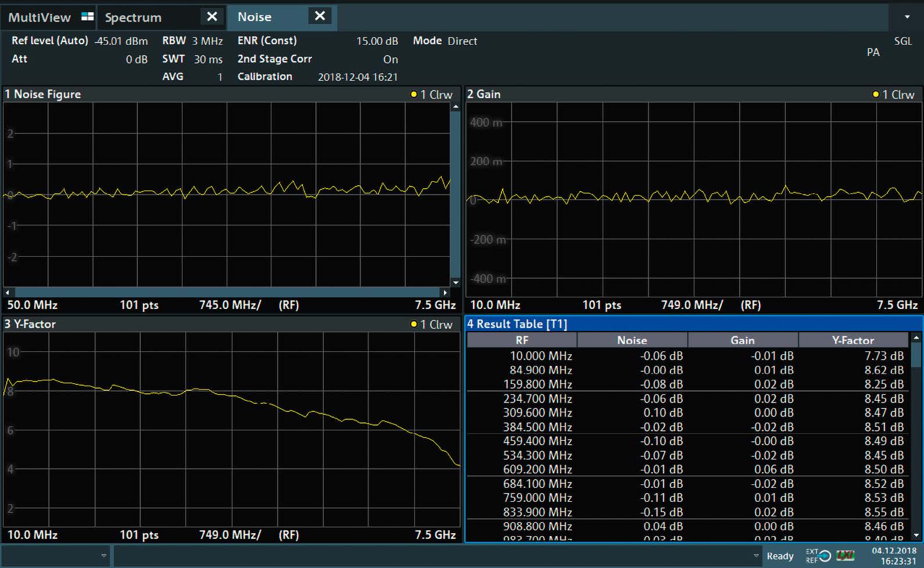Viewport: 924px width, 568px height.
Task: Click the yellow trace dot in Noise Figure
Action: pos(414,94)
